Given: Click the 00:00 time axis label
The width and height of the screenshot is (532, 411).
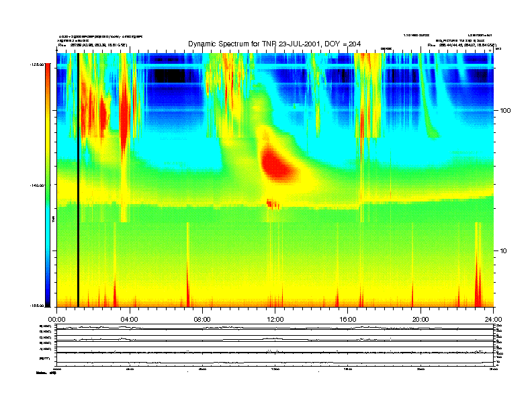Looking at the screenshot, I should (56, 320).
